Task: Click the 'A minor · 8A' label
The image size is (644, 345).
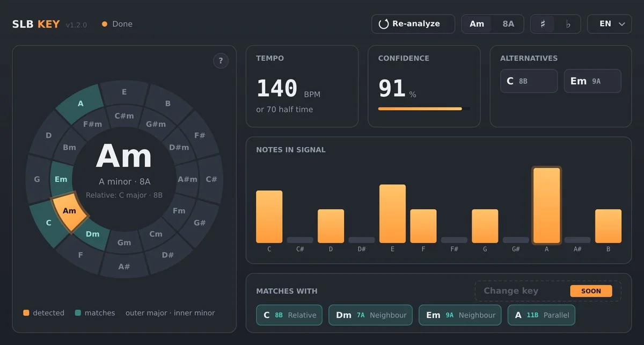Action: [125, 182]
